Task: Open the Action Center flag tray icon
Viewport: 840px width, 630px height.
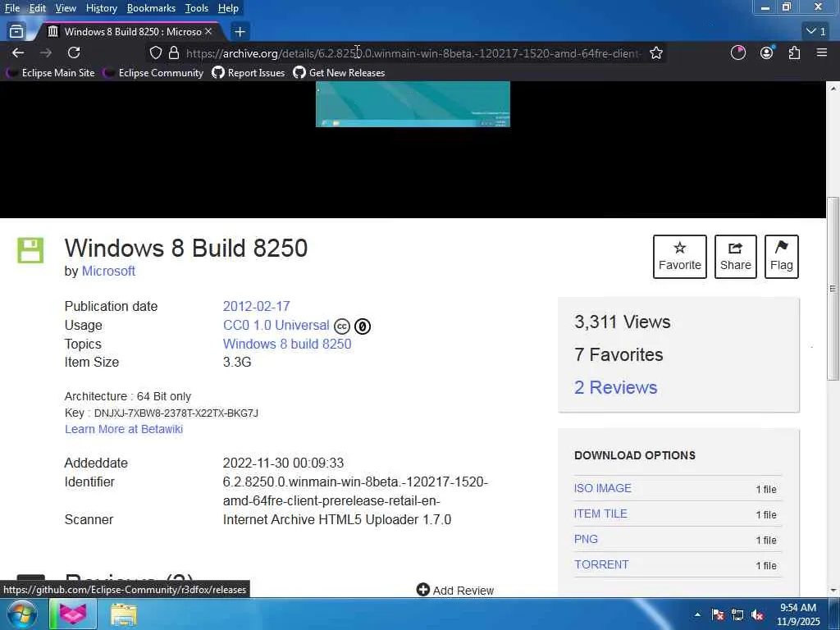Action: (x=718, y=614)
